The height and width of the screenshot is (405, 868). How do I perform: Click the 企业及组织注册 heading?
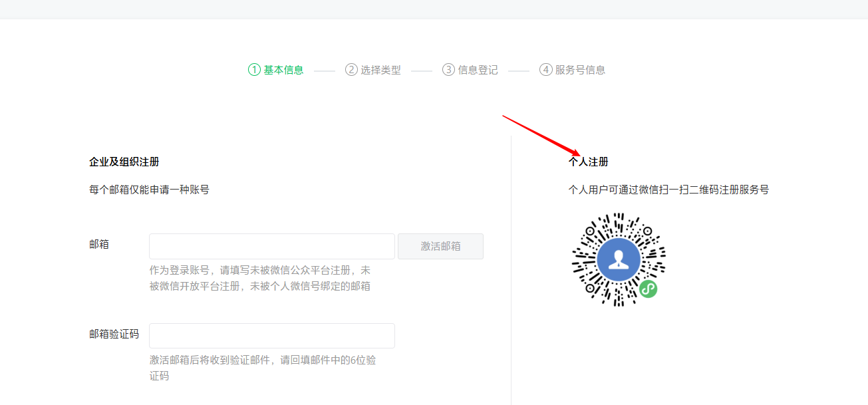pos(124,162)
